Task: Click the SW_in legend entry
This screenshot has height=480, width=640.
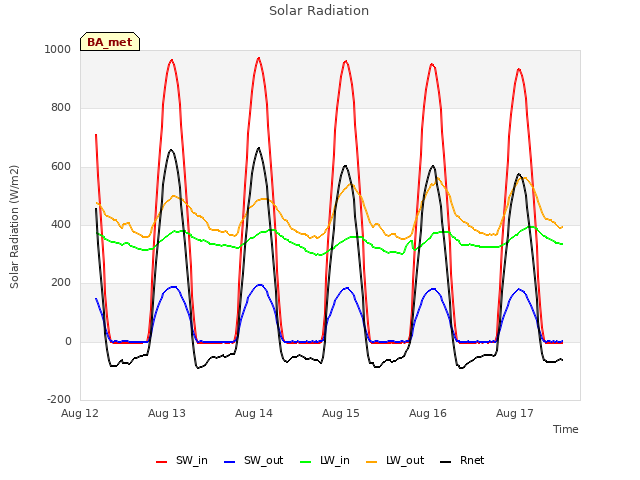Action: tap(182, 460)
